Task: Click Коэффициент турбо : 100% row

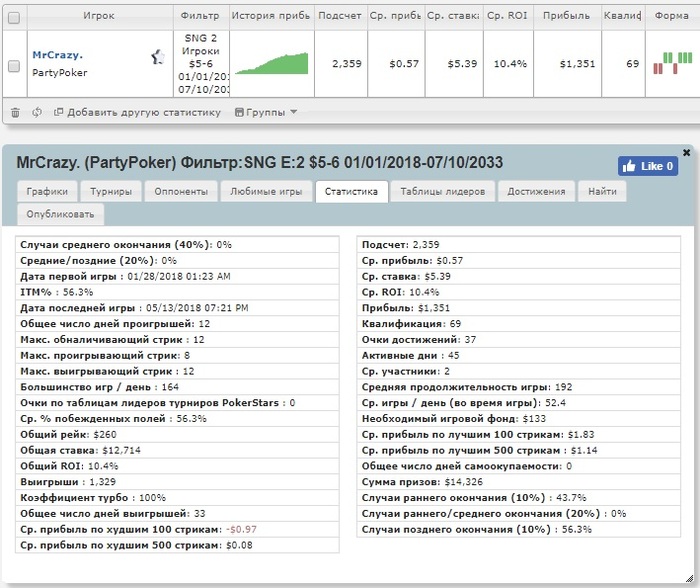Action: [177, 498]
